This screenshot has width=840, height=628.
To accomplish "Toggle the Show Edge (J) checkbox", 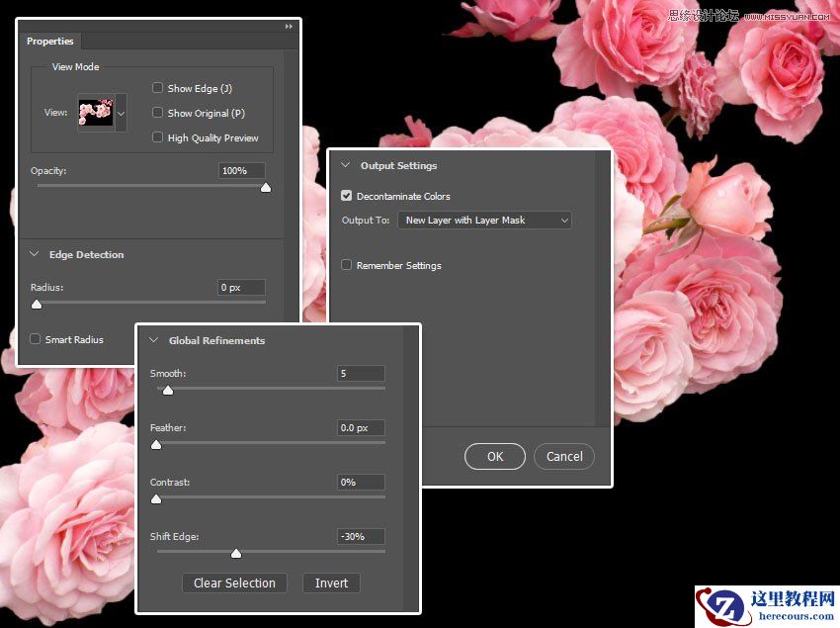I will [x=158, y=88].
